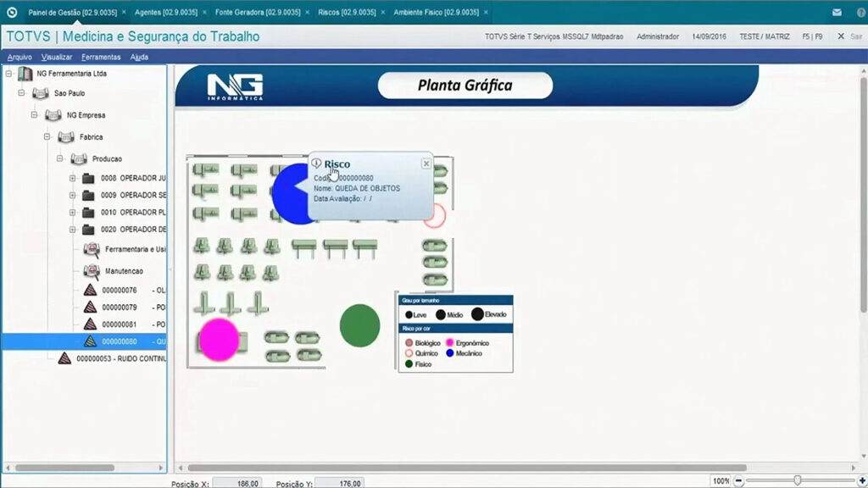868x488 pixels.
Task: Click the TOTVS logo icon at top-left
Action: (x=12, y=12)
